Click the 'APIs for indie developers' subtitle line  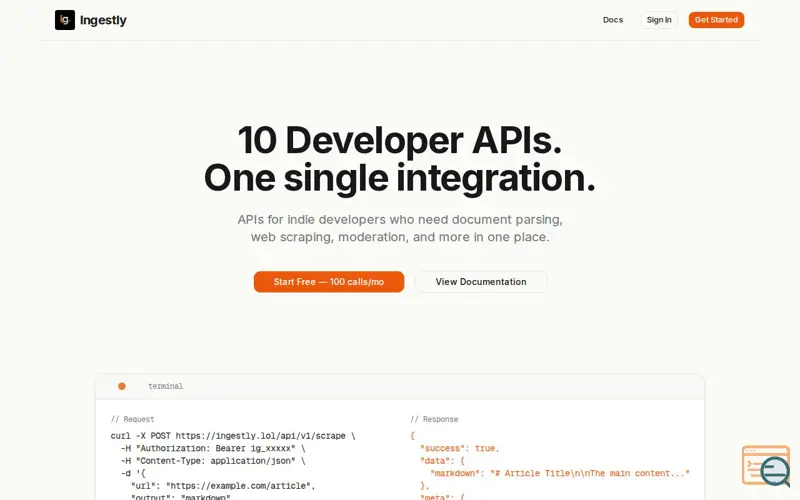(x=399, y=220)
